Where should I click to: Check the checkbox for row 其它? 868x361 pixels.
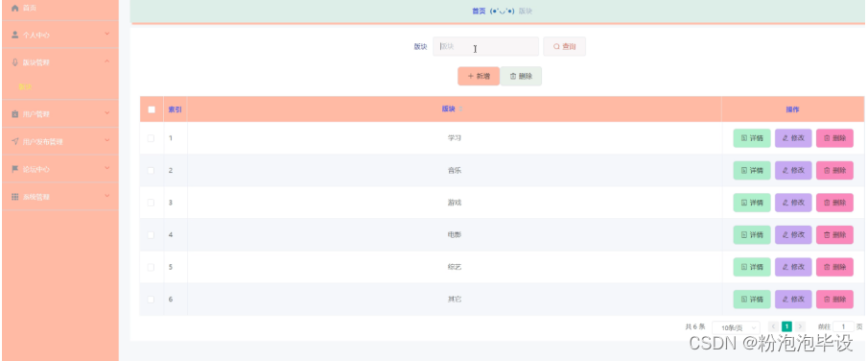pos(152,299)
